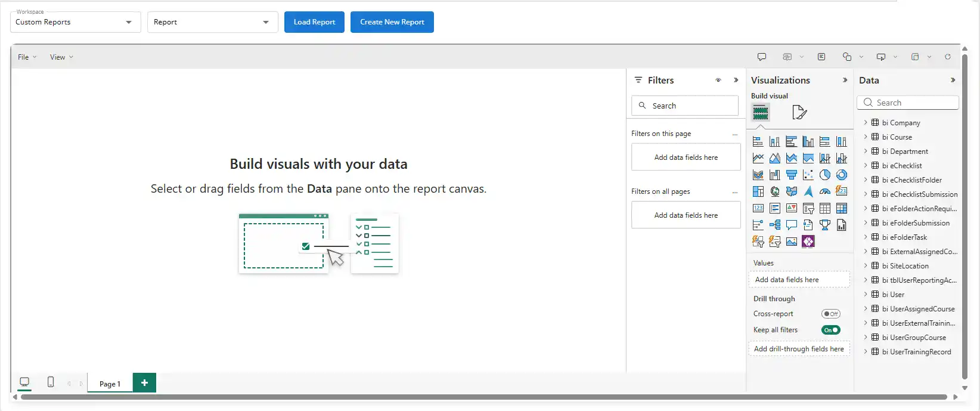The width and height of the screenshot is (980, 411).
Task: Click the refresh visuals icon
Action: [x=947, y=57]
